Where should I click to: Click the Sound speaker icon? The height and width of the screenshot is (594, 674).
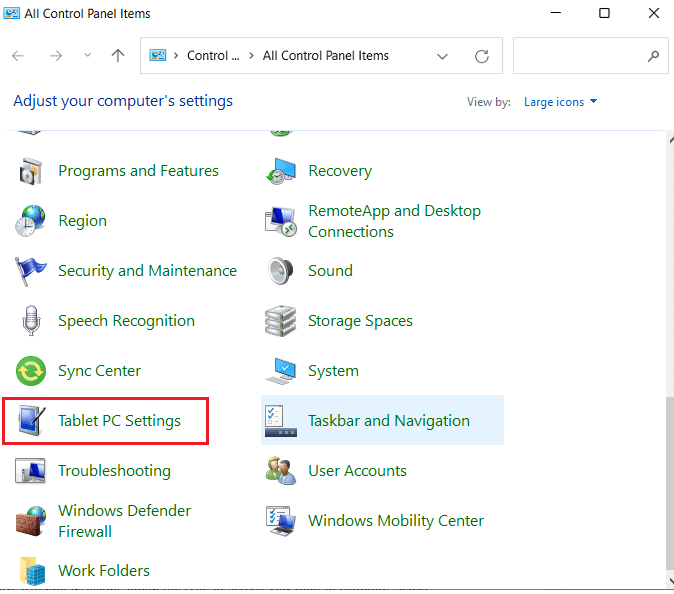[x=281, y=271]
